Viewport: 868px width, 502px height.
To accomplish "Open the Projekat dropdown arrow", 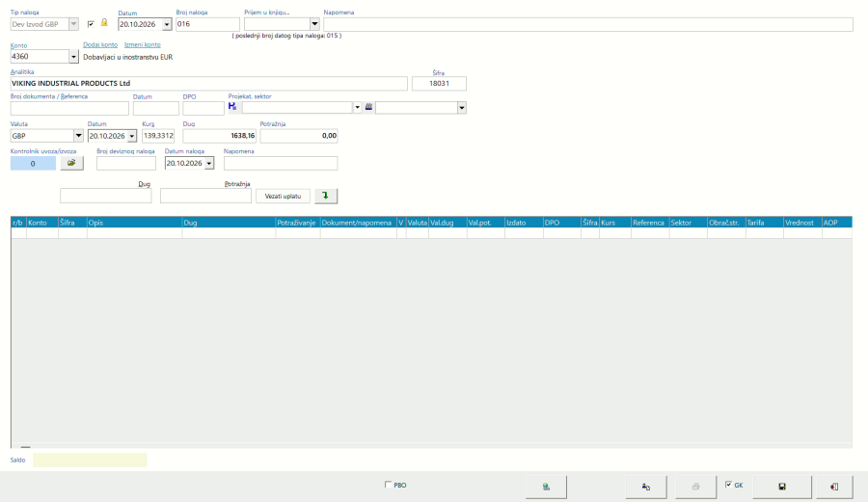I will 357,107.
